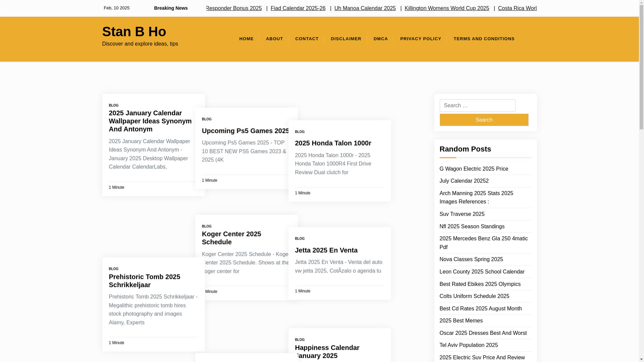Image resolution: width=644 pixels, height=362 pixels.
Task: Click BLOG tag above Koger Center post
Action: pyautogui.click(x=207, y=227)
